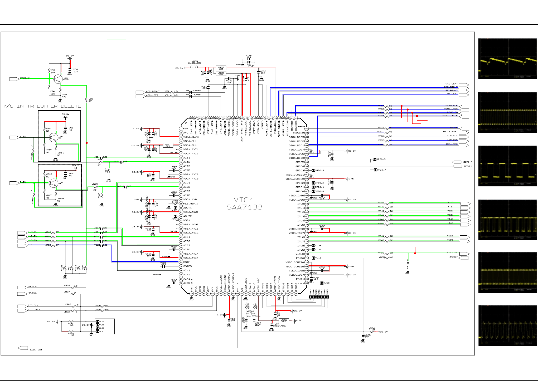
Task: Select the Y_IN input connector symbol
Action: (14, 137)
